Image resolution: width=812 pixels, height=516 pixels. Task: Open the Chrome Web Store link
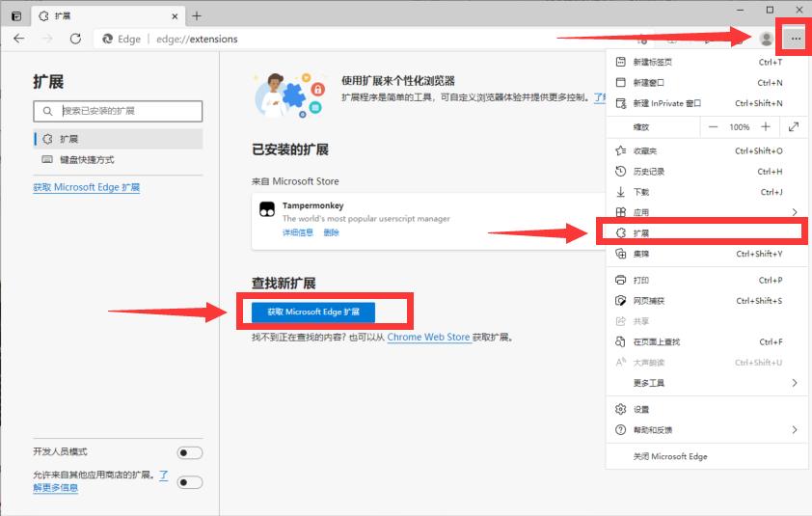click(x=429, y=337)
